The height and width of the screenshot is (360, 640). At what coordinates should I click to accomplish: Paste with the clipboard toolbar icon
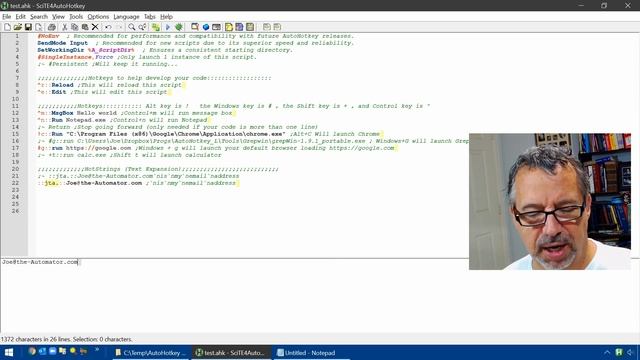tap(85, 27)
